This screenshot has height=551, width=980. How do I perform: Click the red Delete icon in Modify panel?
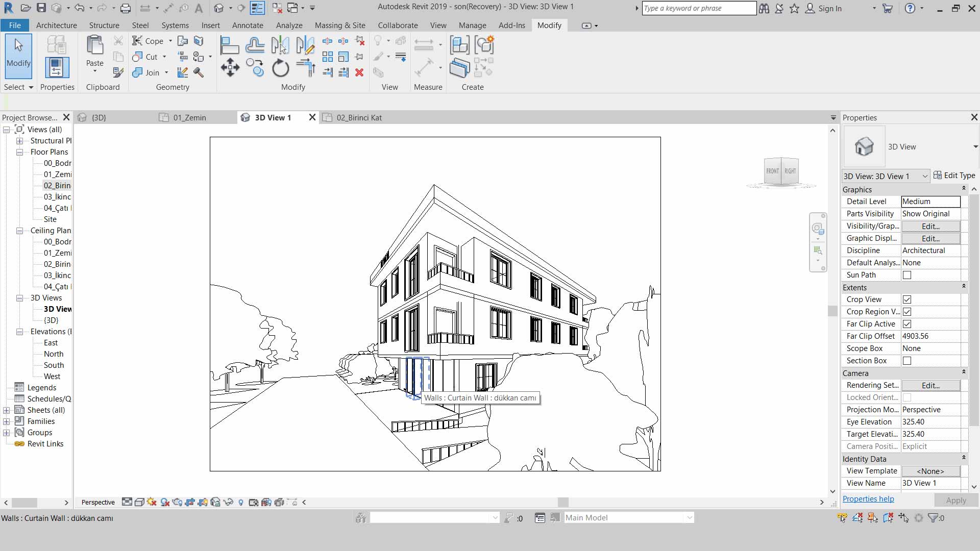tap(359, 72)
